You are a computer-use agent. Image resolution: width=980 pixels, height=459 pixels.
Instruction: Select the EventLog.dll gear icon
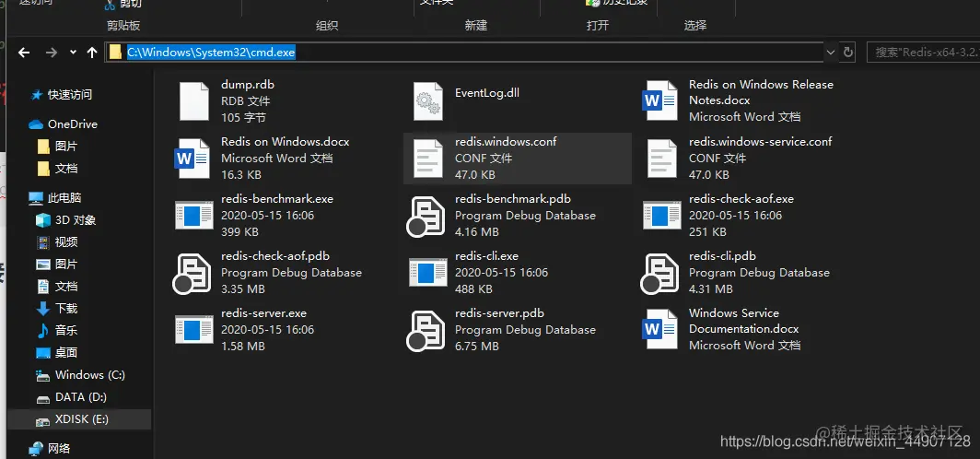coord(428,100)
